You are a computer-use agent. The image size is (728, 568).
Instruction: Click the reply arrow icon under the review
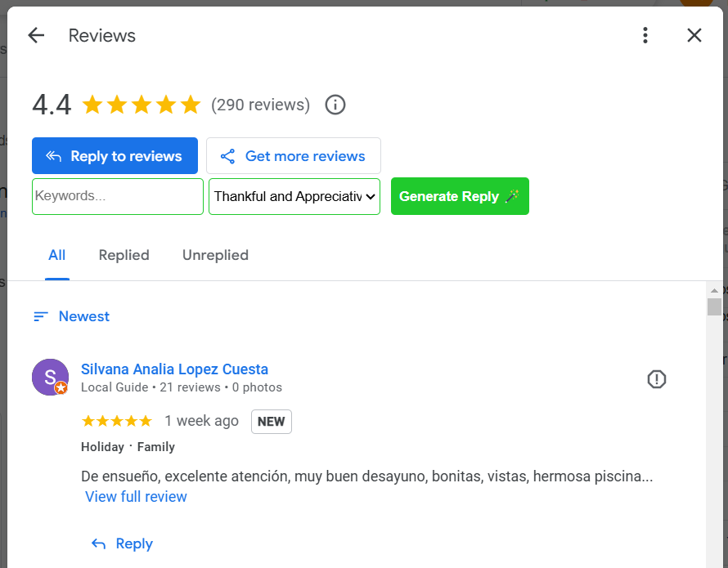(99, 543)
